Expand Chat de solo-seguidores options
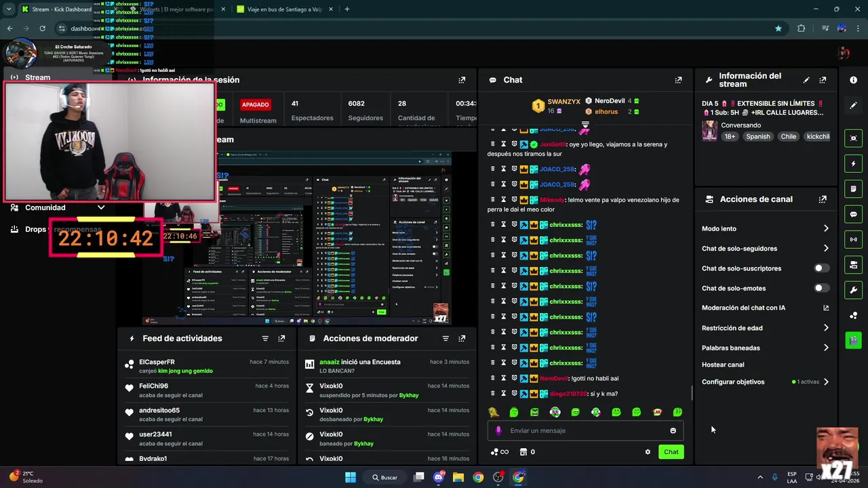Screen dimensions: 868x488 [x=826, y=248]
